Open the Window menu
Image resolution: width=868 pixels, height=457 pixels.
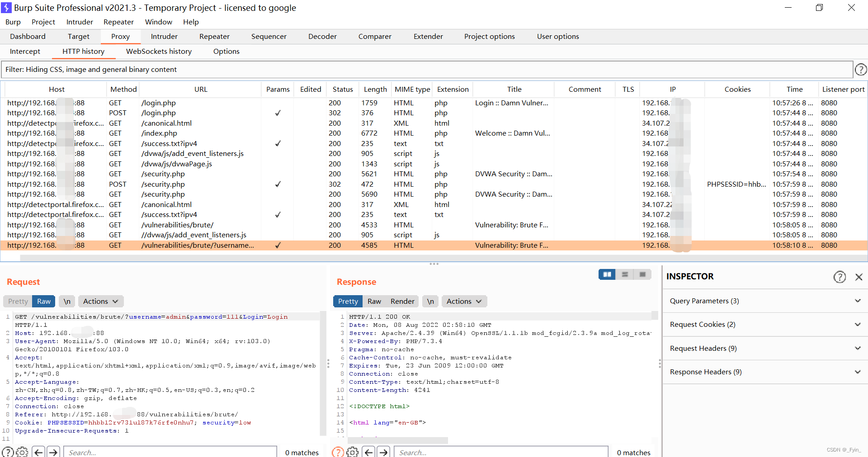point(159,22)
